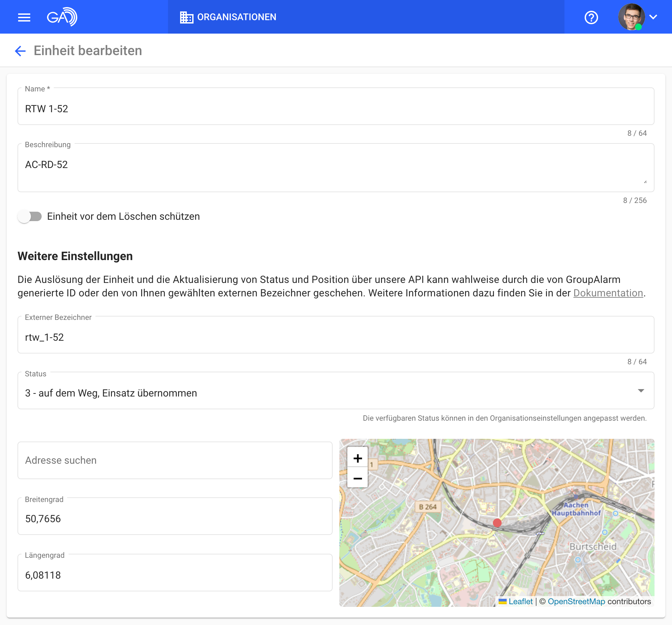The image size is (672, 625).
Task: Focus the Externer Bezeichner field
Action: point(335,337)
